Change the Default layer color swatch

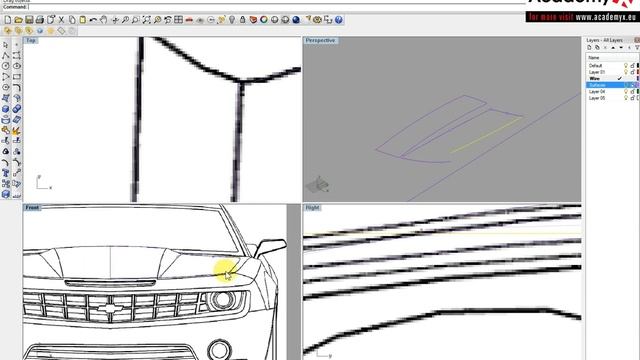pyautogui.click(x=638, y=65)
